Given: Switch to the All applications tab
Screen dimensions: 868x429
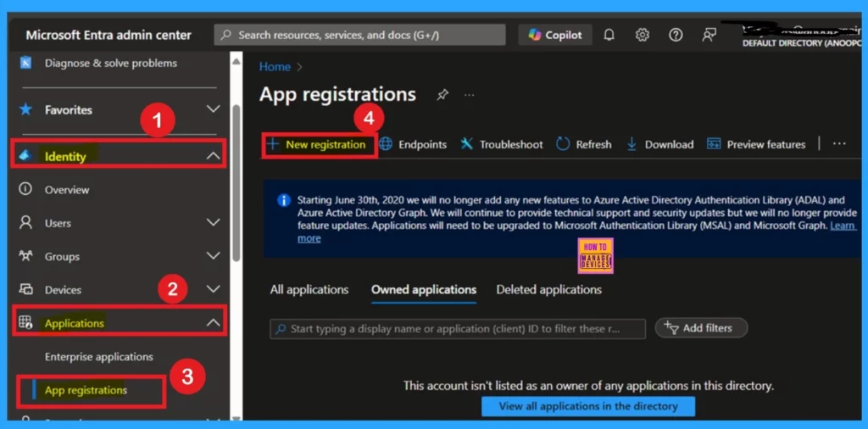Looking at the screenshot, I should [x=309, y=289].
